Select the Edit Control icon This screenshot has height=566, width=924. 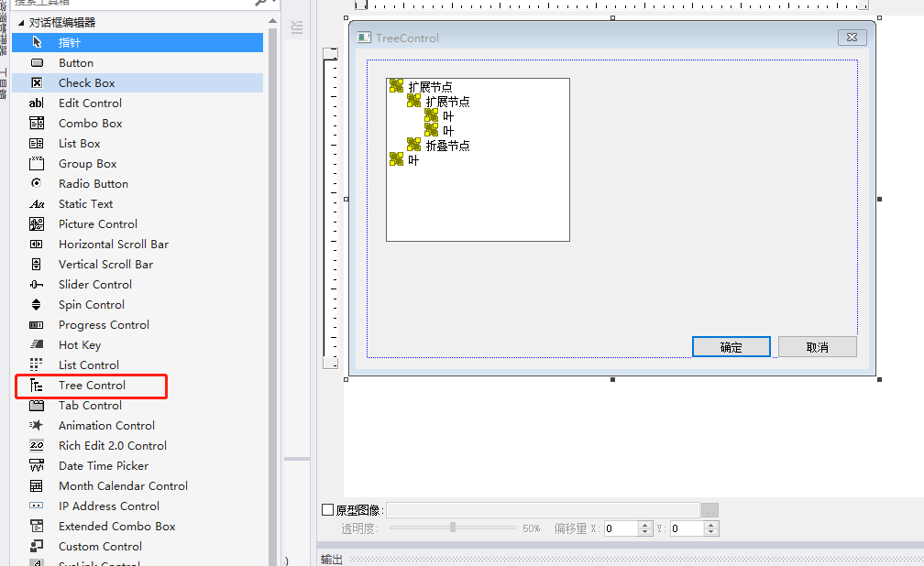click(37, 103)
